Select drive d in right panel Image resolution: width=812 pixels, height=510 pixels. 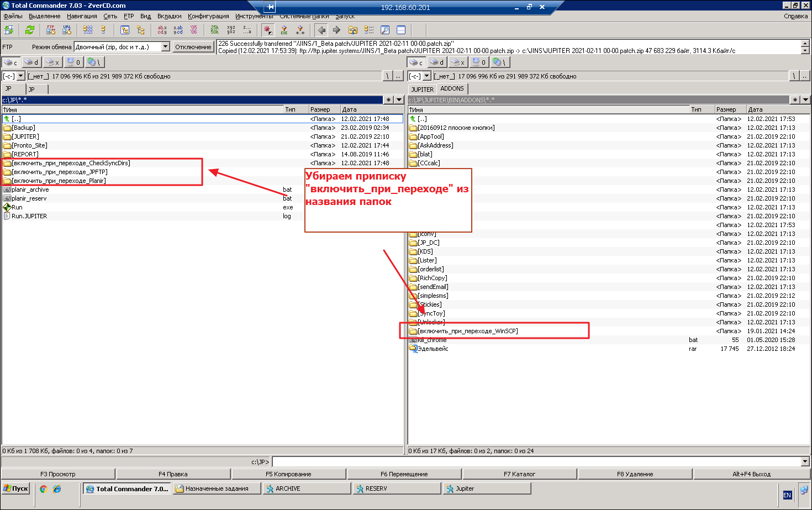pyautogui.click(x=437, y=62)
